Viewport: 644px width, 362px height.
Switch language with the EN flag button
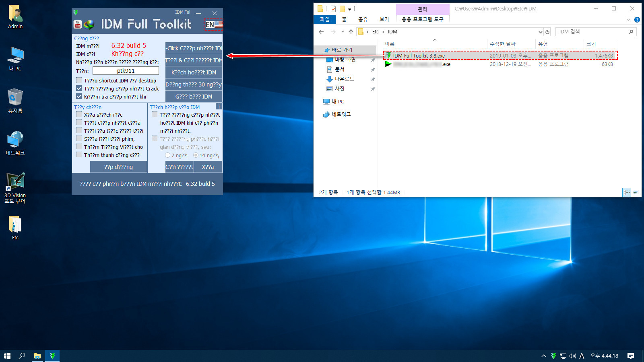click(214, 25)
